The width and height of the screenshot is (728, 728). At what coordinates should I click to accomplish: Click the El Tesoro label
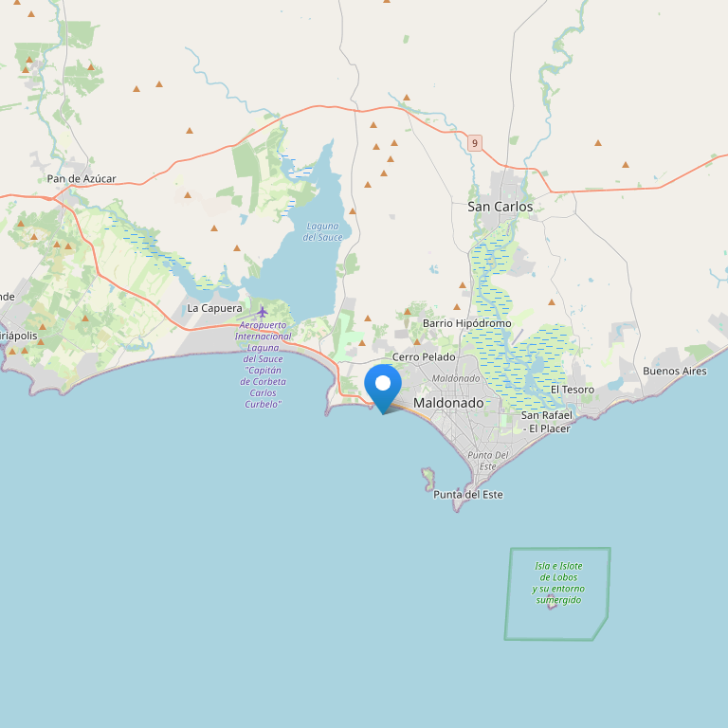pos(572,390)
